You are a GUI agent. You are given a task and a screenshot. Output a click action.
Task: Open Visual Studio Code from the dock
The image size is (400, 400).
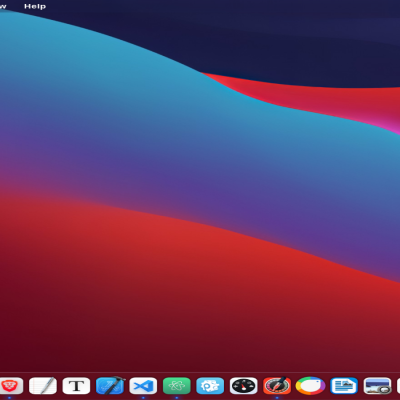143,386
